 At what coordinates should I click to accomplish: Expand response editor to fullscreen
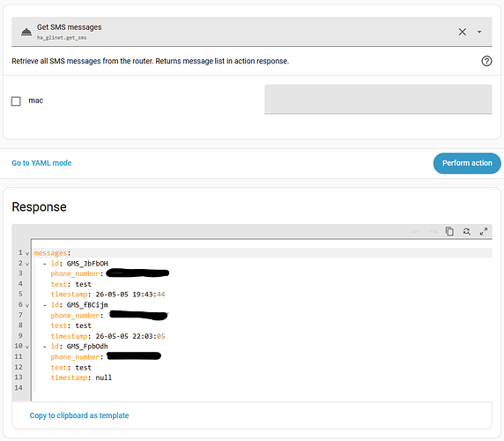[x=484, y=231]
